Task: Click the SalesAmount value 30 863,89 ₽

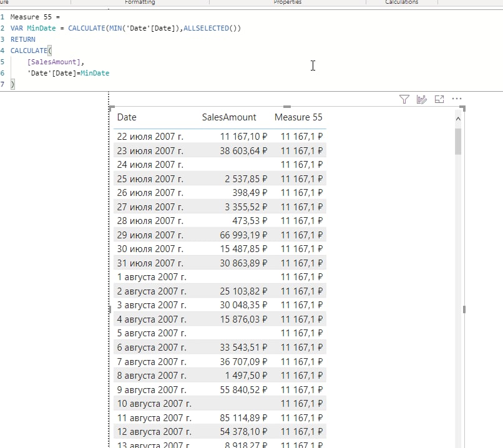Action: [x=243, y=263]
